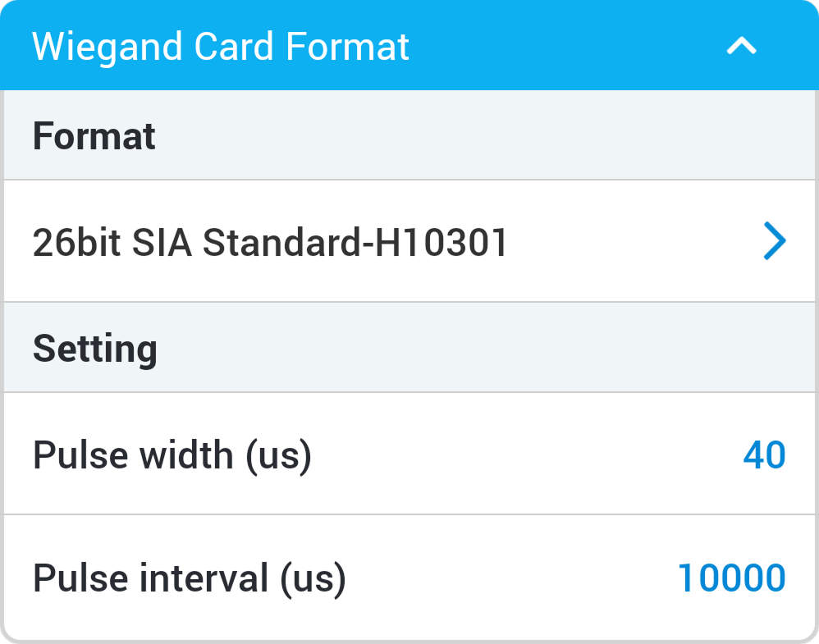Screen dimensions: 819x644
Task: Open the Pulse interval (us) setting row
Action: point(410,578)
